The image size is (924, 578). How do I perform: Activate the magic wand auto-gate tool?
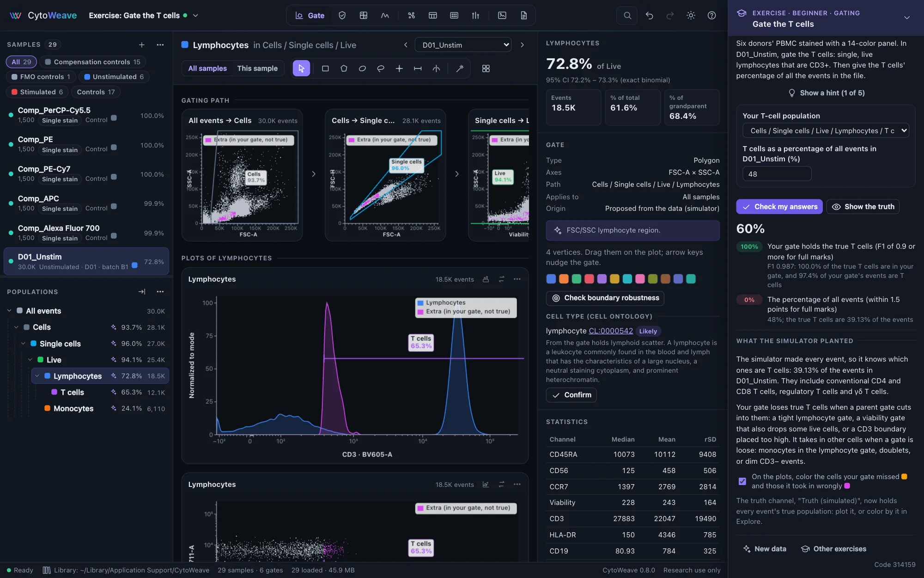[460, 68]
